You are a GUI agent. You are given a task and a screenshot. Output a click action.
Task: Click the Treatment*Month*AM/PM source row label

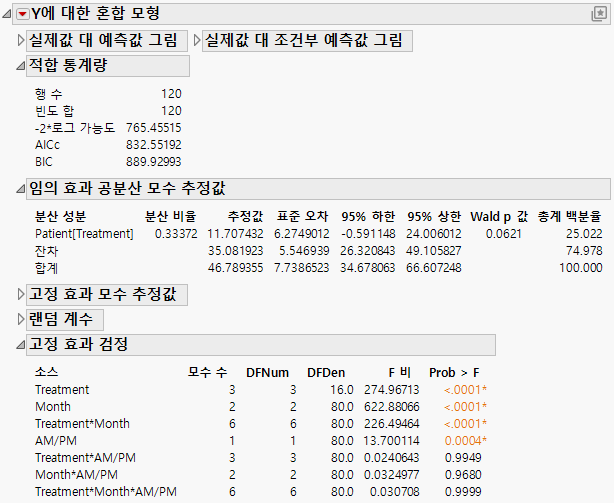point(106,492)
